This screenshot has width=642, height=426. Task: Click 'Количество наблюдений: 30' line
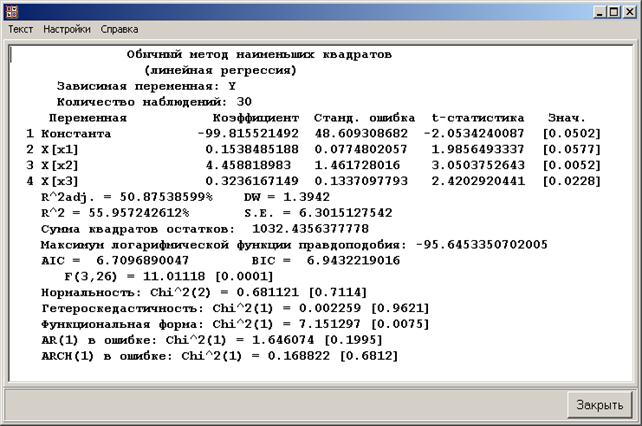[x=154, y=102]
